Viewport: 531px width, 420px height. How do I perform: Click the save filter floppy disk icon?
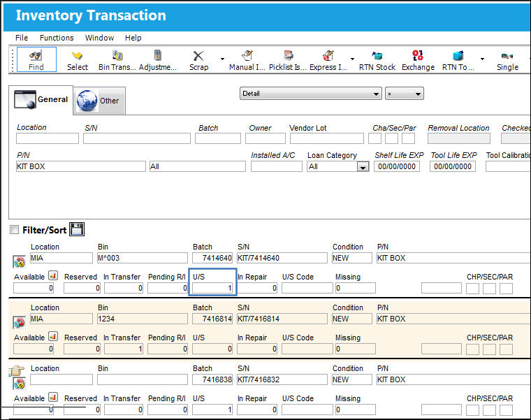(x=77, y=229)
